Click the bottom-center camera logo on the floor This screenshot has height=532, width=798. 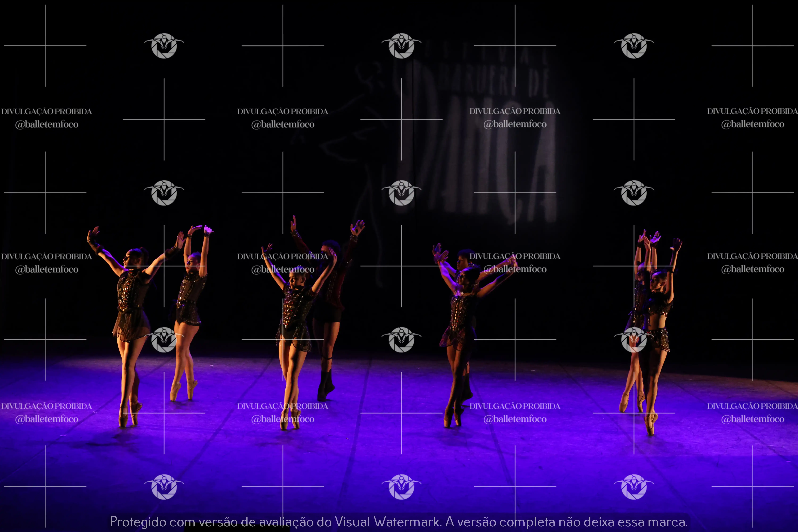pos(401,487)
